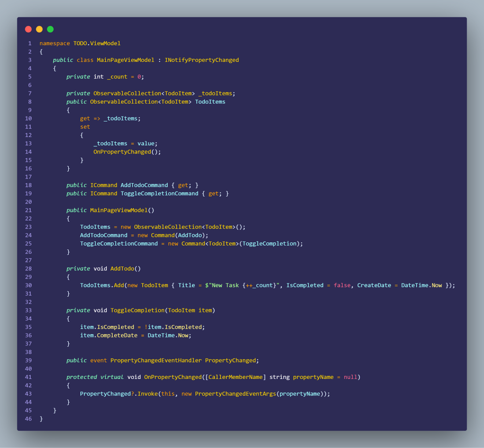Select the PropertyChanged event on line 39
This screenshot has height=448, width=484.
(230, 360)
